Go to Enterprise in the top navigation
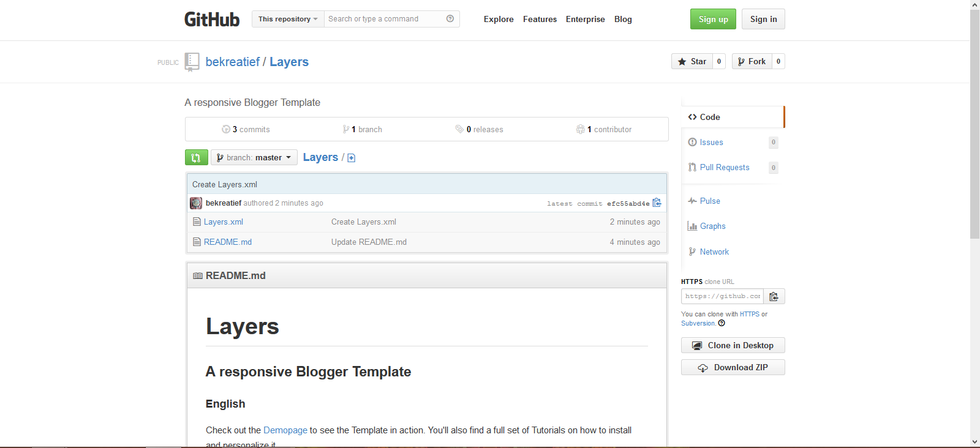The width and height of the screenshot is (980, 448). click(x=585, y=19)
